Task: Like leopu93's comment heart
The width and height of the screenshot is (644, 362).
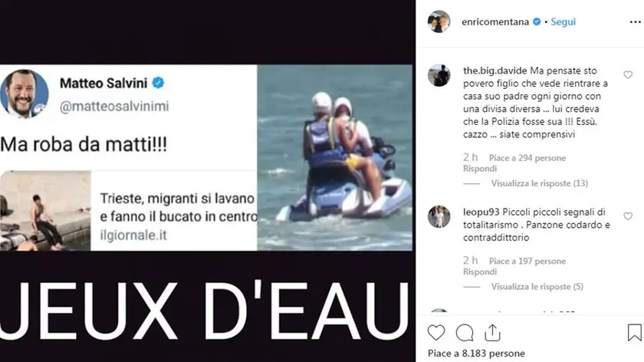Action: tap(628, 216)
